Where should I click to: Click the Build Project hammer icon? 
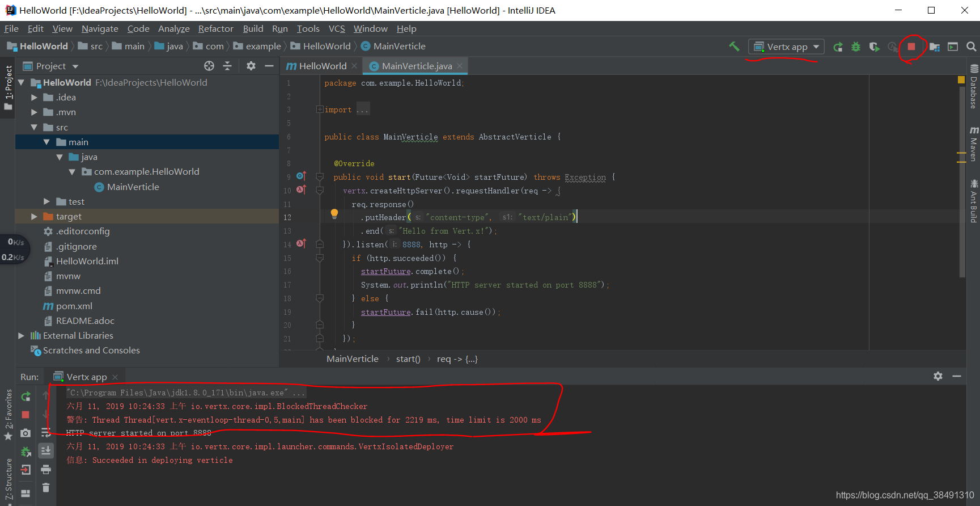[734, 47]
